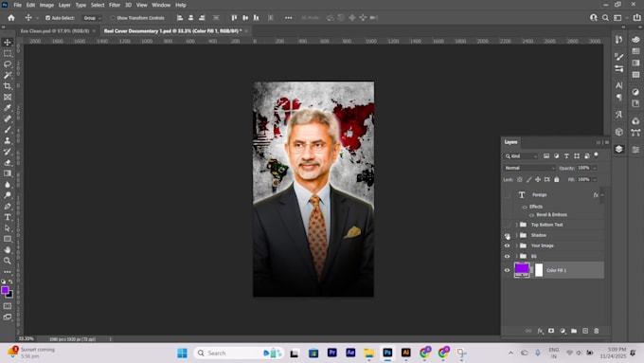Create new adjustment layer icon
The height and width of the screenshot is (363, 644).
click(563, 331)
